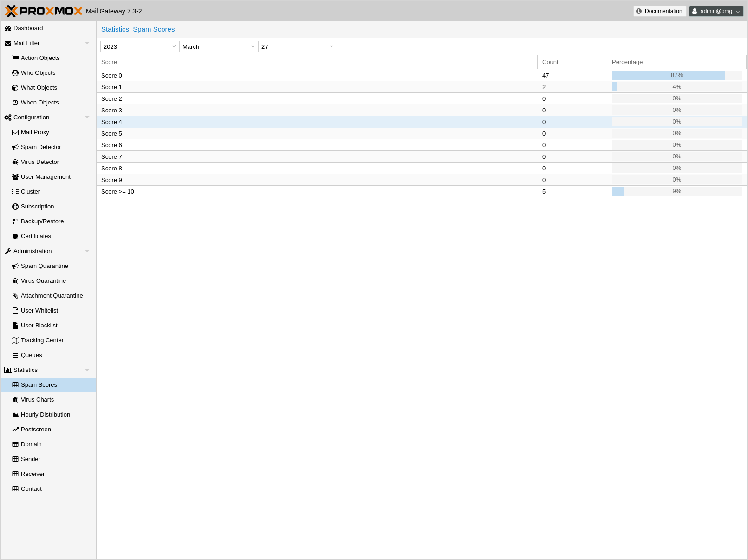
Task: Click the Spam Detector megaphone icon
Action: click(15, 147)
